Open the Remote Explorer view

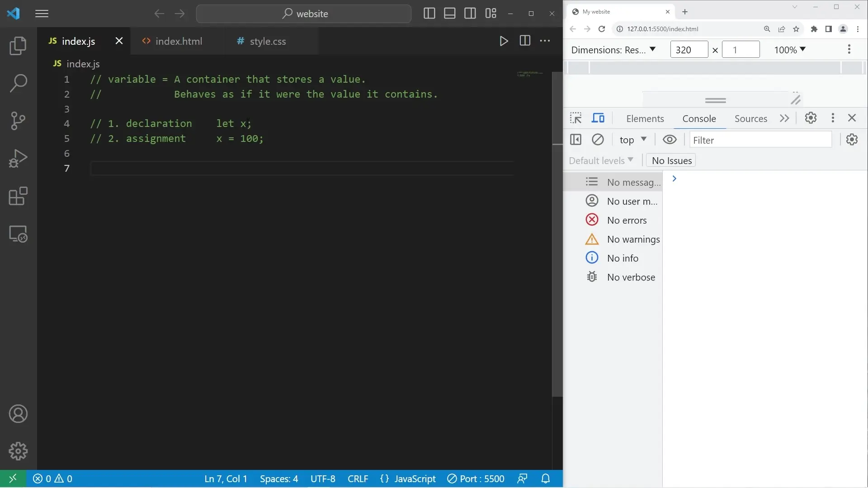coord(18,234)
